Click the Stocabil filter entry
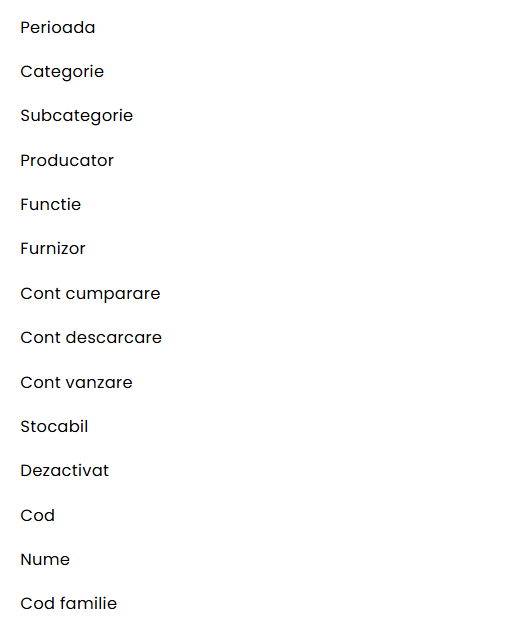 (x=54, y=426)
